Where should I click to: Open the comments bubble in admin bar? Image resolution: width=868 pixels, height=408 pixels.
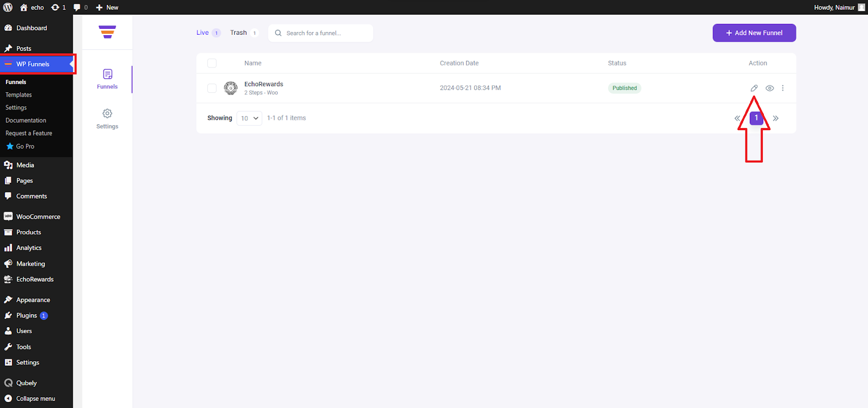pyautogui.click(x=80, y=7)
